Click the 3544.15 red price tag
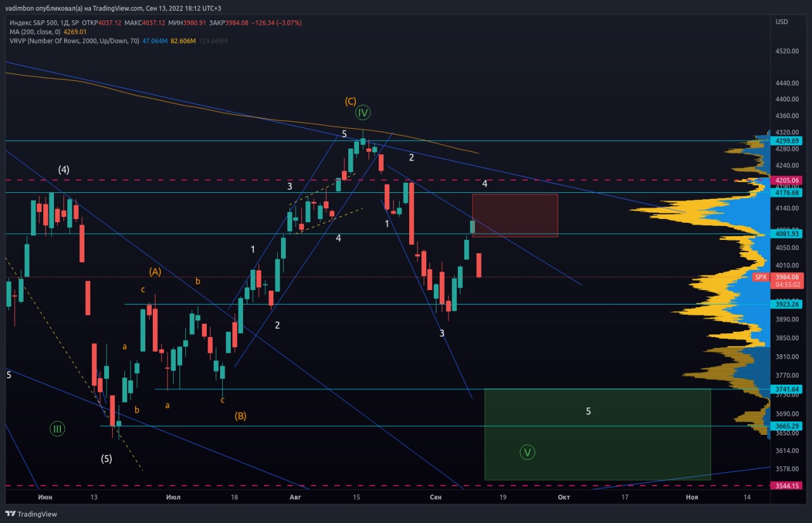Image resolution: width=812 pixels, height=523 pixels. pos(786,486)
